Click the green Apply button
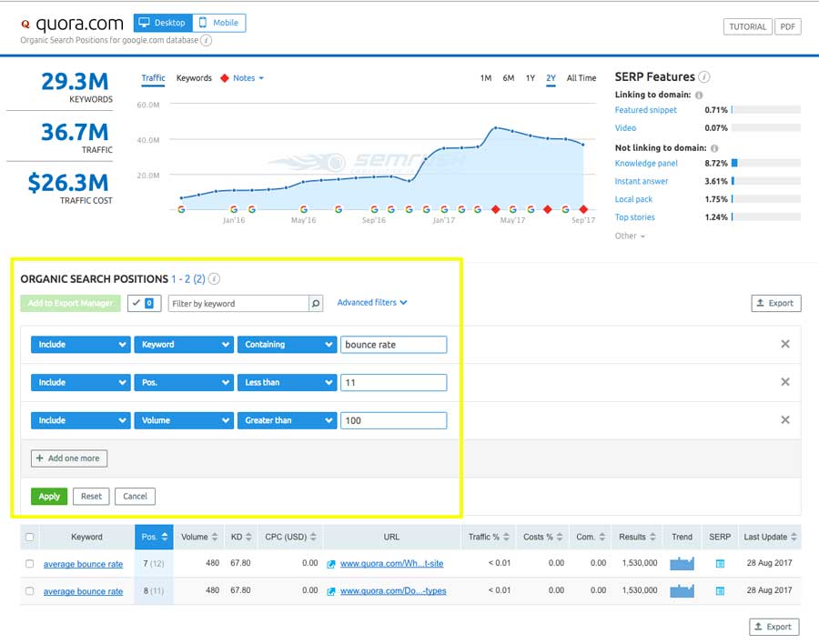Image resolution: width=819 pixels, height=644 pixels. [x=49, y=496]
